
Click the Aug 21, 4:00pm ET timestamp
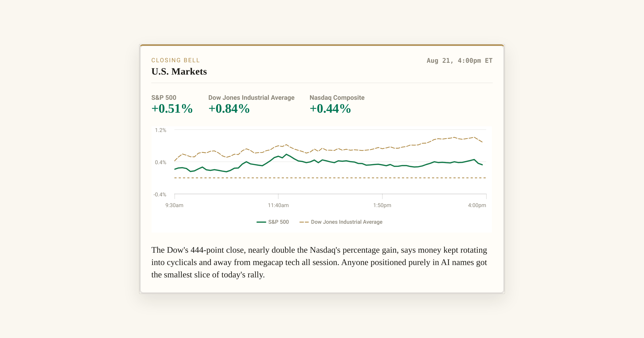460,61
